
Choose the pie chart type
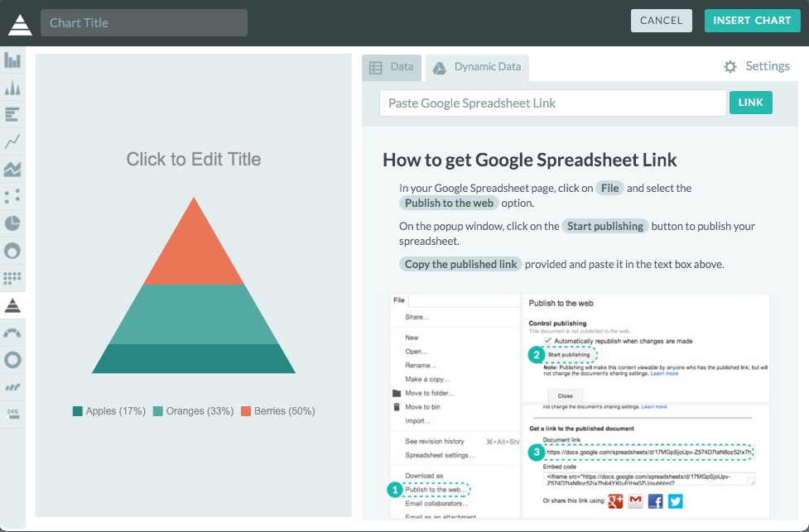(x=12, y=223)
